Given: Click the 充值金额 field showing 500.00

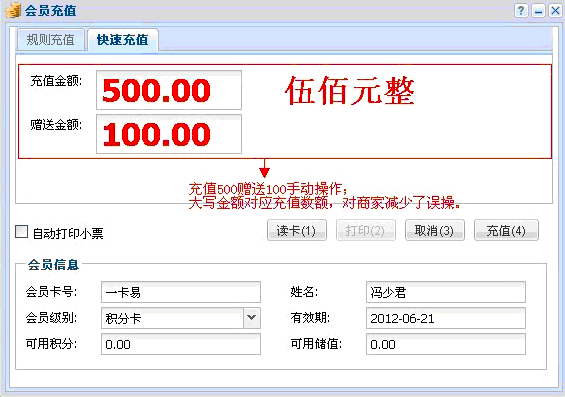Looking at the screenshot, I should (169, 90).
